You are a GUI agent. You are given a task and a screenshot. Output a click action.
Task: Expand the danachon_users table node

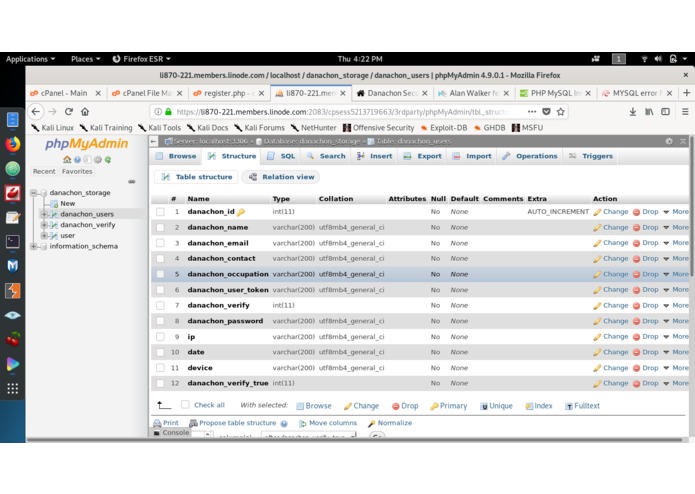click(44, 214)
